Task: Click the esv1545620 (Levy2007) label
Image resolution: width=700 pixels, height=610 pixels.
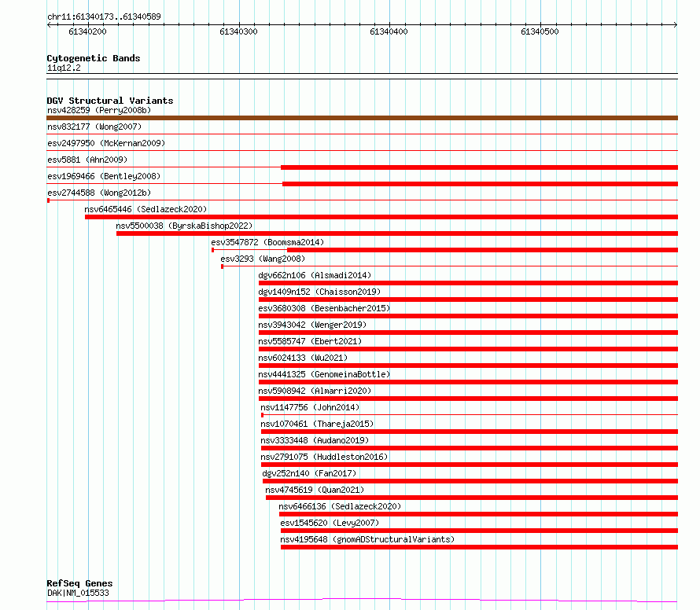Action: (330, 523)
